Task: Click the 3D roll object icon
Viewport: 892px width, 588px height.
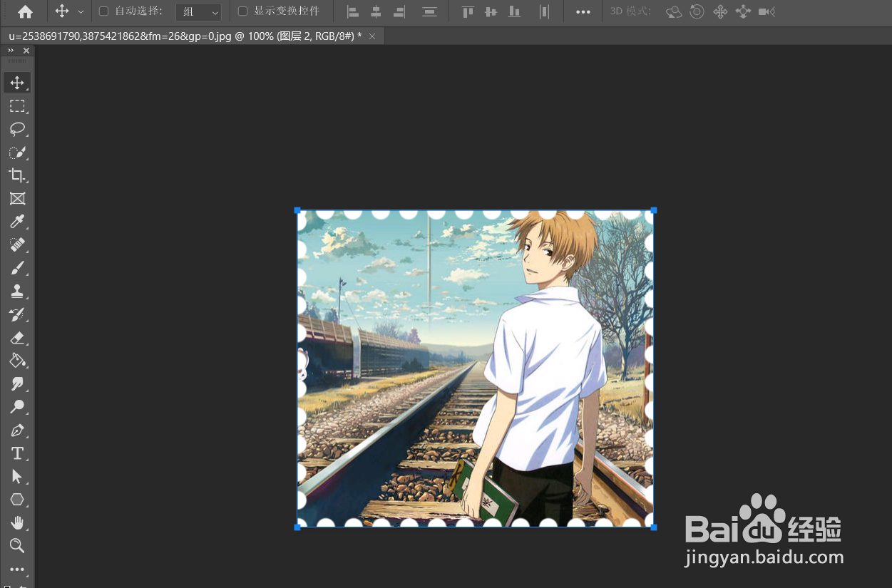Action: pos(697,12)
